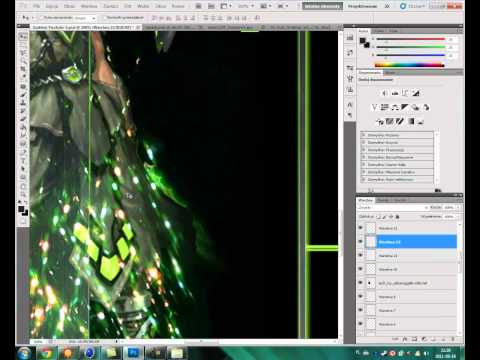The width and height of the screenshot is (480, 360).
Task: Expand the Black & White presets group
Action: click(364, 164)
